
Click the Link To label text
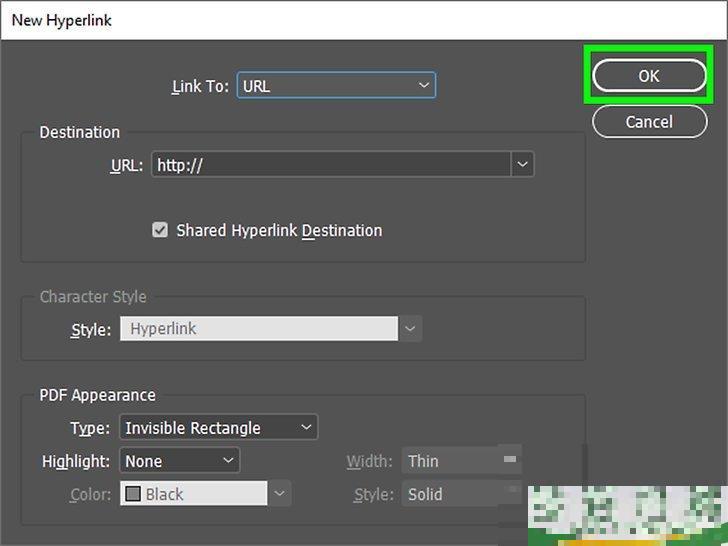coord(200,86)
